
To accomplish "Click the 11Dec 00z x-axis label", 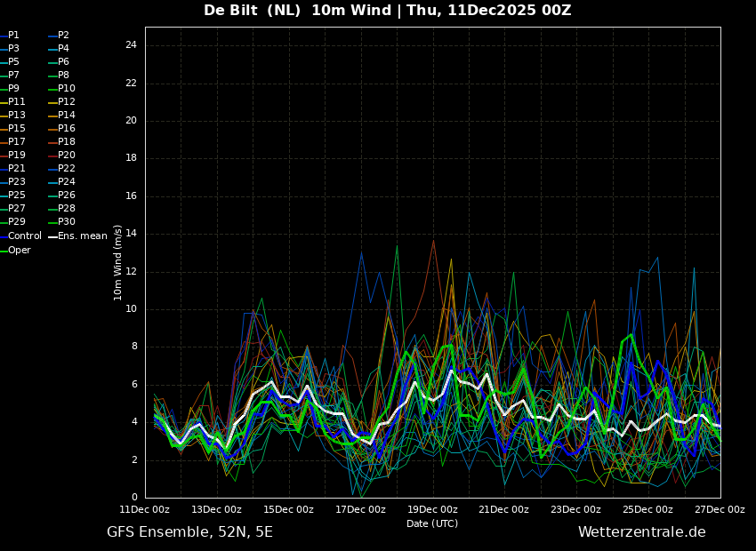I will coord(145,509).
